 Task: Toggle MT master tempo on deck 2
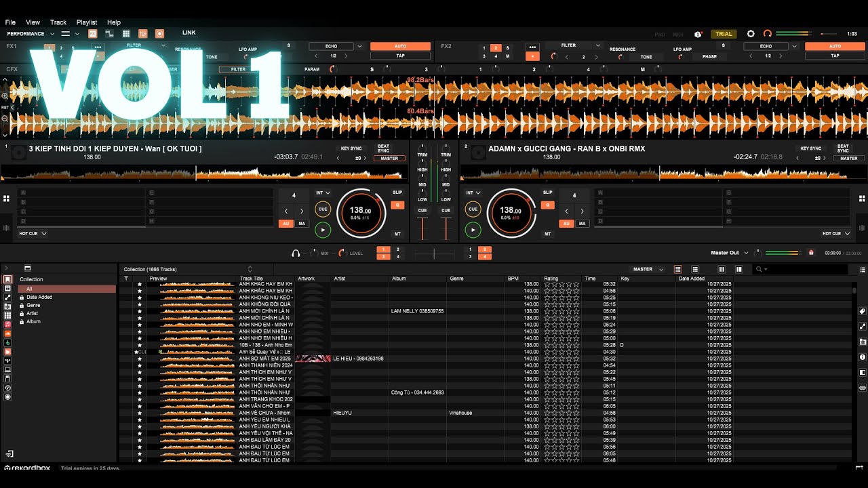coord(547,234)
